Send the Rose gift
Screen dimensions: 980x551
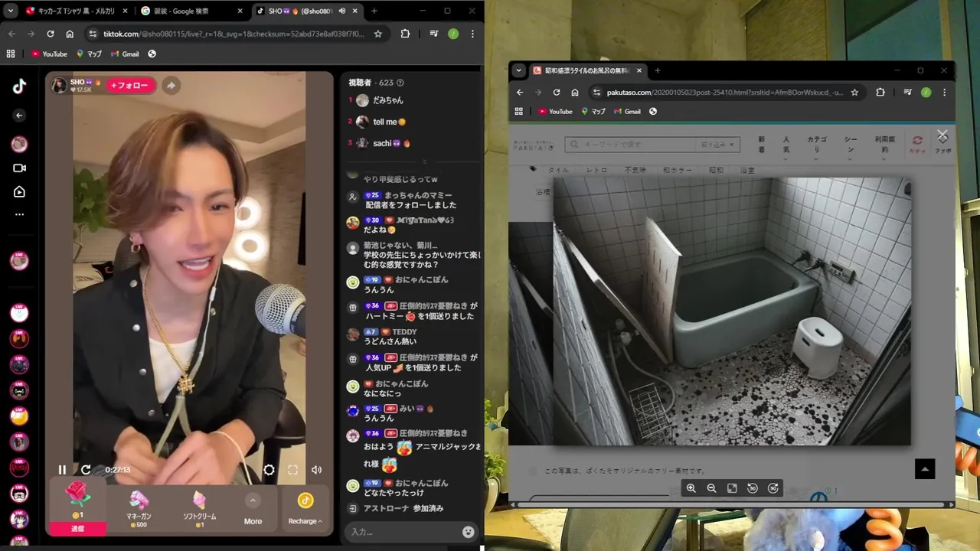(x=77, y=528)
